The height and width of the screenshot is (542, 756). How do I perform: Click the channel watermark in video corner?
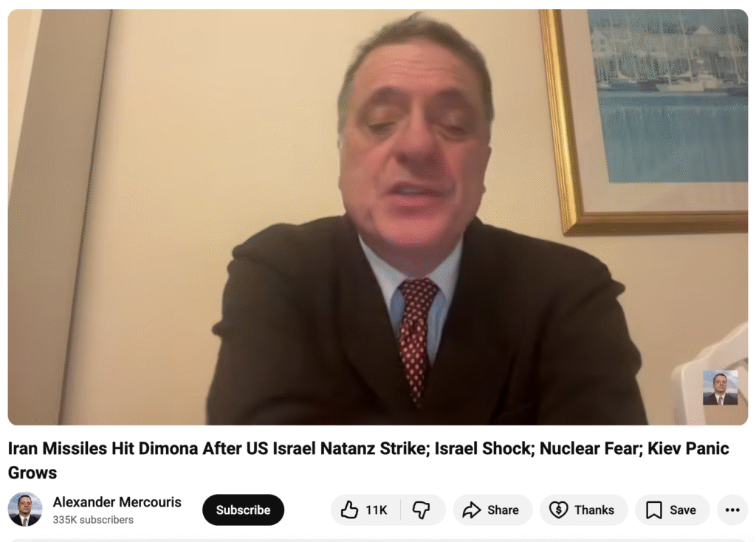(x=720, y=388)
